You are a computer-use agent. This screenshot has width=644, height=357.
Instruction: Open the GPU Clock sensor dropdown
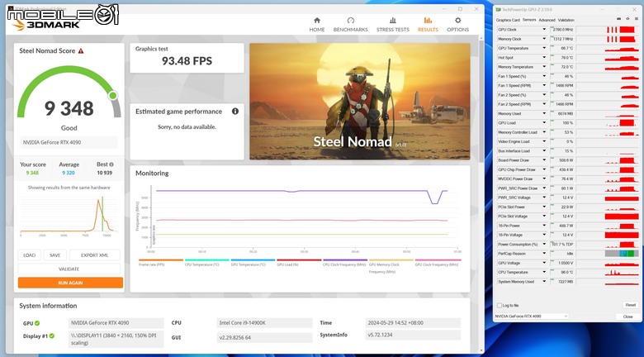544,30
